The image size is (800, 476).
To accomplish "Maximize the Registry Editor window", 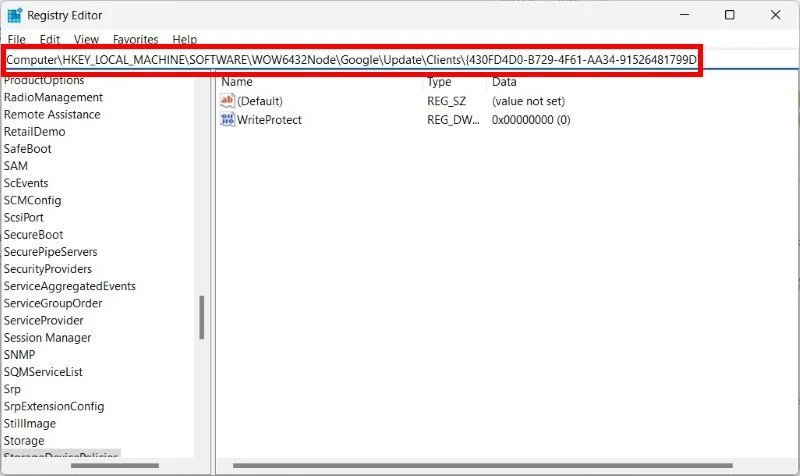I will (x=730, y=15).
